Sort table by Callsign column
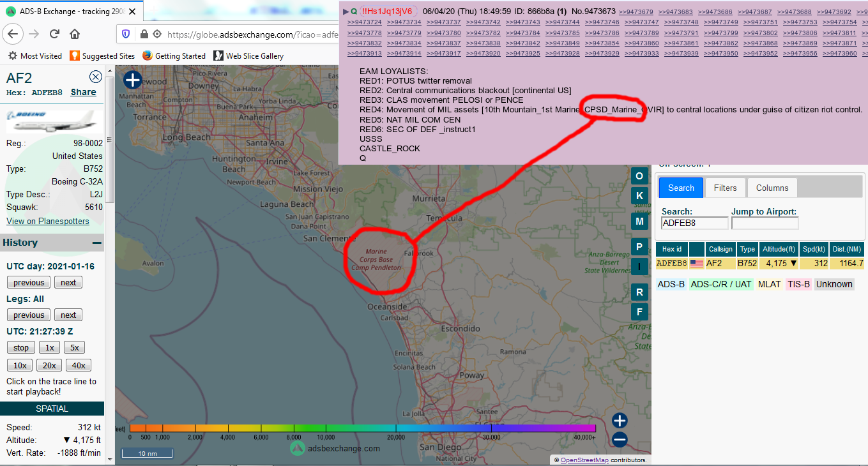Image resolution: width=868 pixels, height=466 pixels. 720,249
